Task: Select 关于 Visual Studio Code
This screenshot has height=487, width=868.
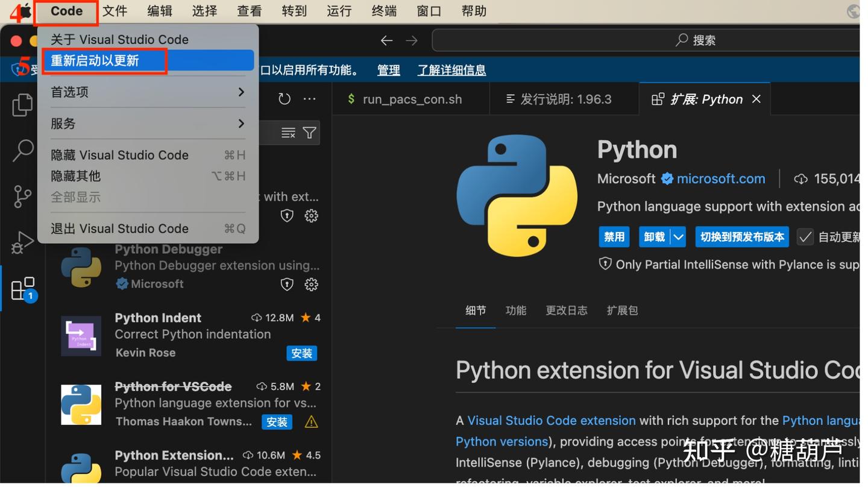Action: click(x=147, y=39)
